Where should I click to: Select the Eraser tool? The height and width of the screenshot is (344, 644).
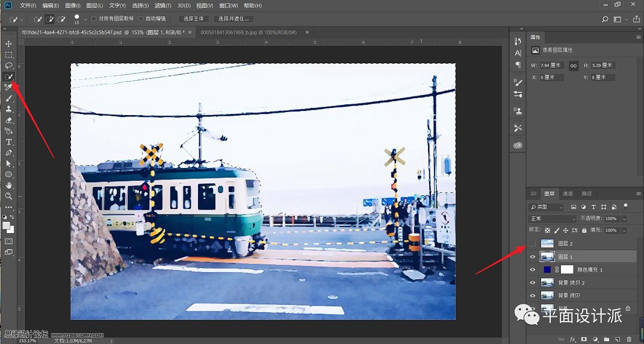click(8, 120)
